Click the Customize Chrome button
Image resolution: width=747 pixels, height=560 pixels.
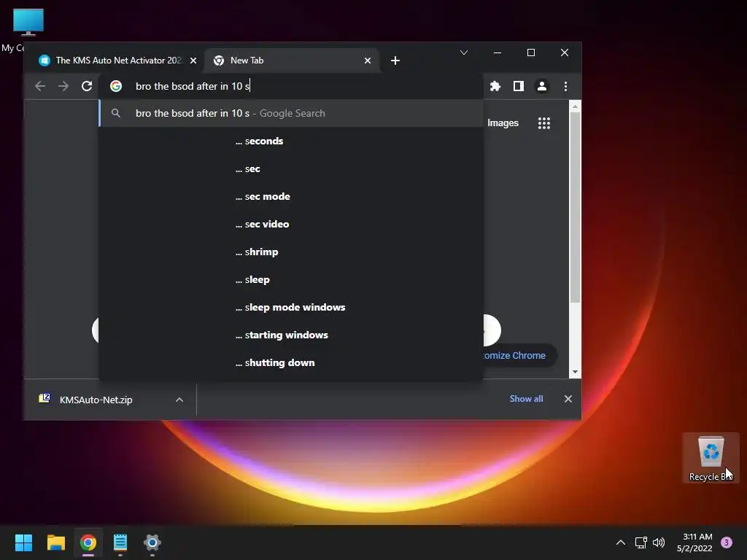coord(519,355)
